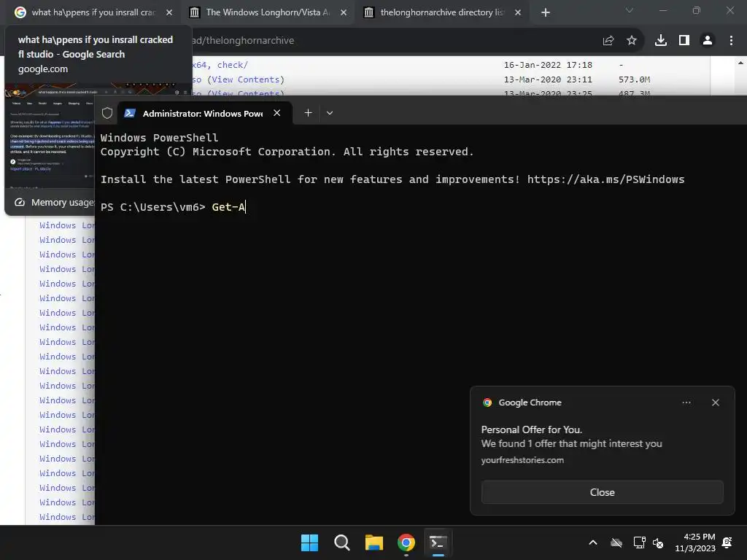Open a new Chrome tab

click(546, 12)
